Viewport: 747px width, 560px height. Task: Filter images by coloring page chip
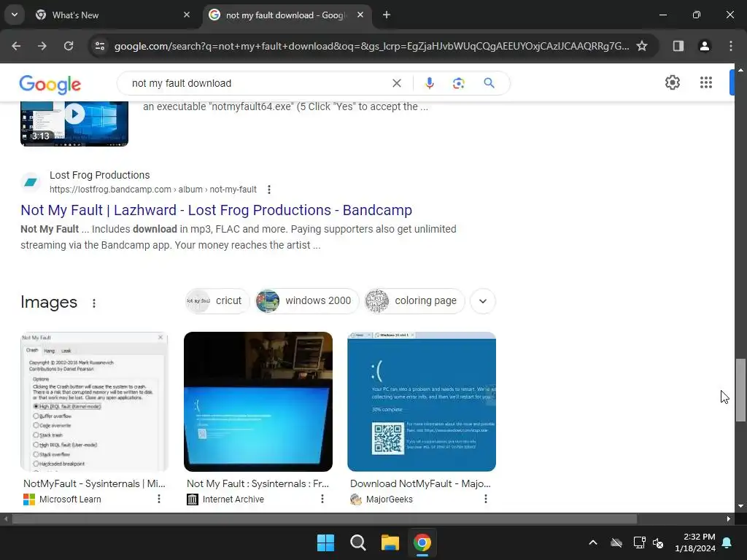(x=414, y=301)
